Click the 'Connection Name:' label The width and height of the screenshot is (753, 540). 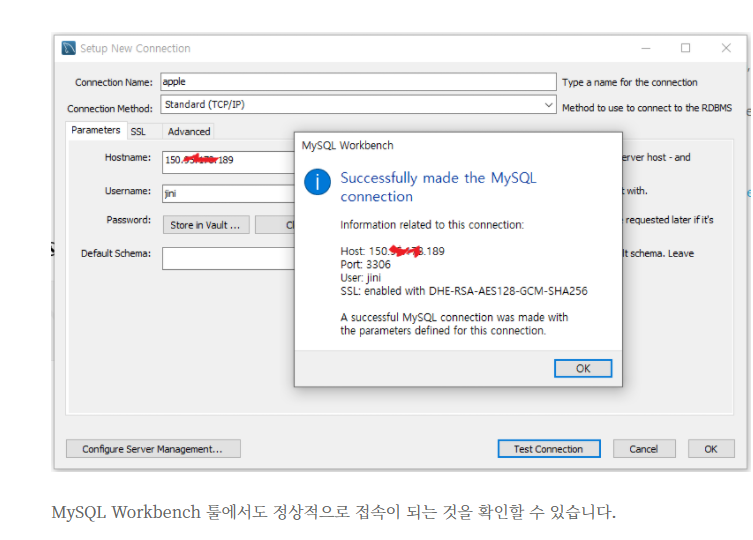pyautogui.click(x=114, y=82)
